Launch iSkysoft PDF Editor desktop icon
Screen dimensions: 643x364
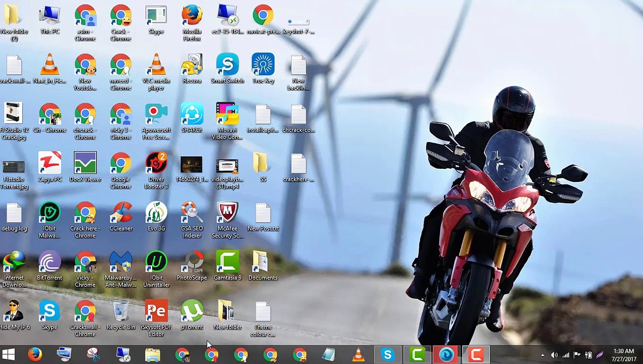click(156, 318)
